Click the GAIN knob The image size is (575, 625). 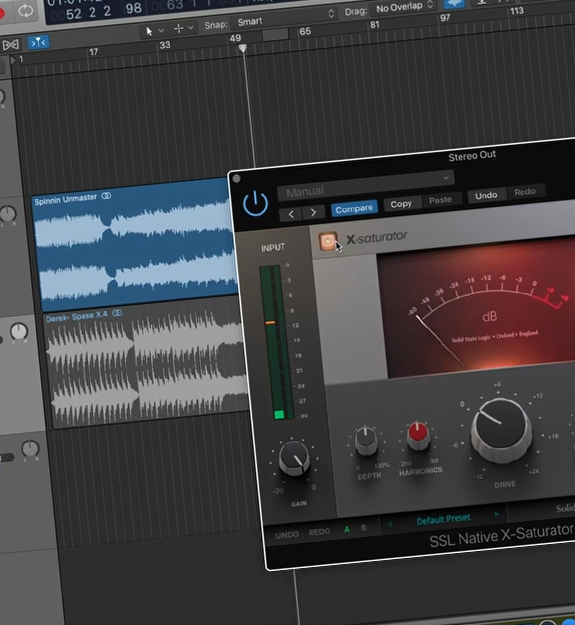pyautogui.click(x=294, y=458)
